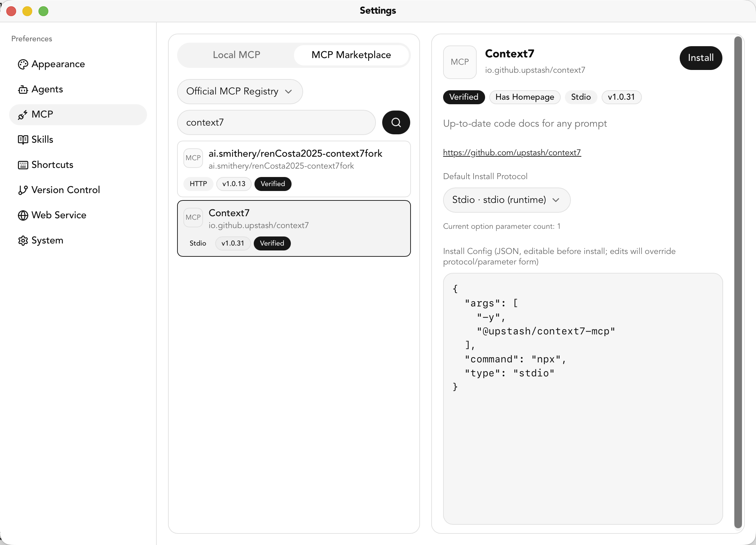Screen dimensions: 756x545
Task: Minimize the Settings window
Action: [x=27, y=11]
